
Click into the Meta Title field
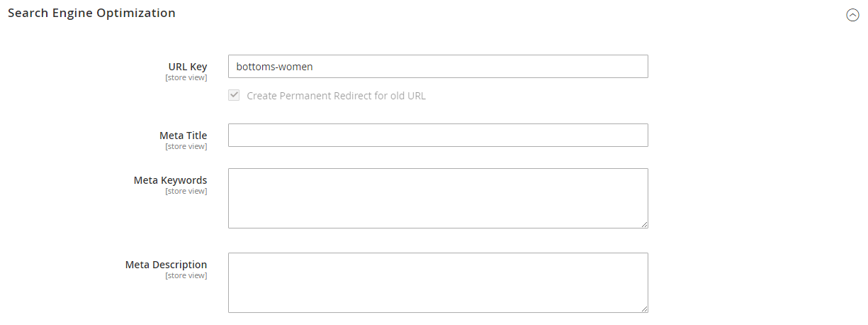(438, 135)
